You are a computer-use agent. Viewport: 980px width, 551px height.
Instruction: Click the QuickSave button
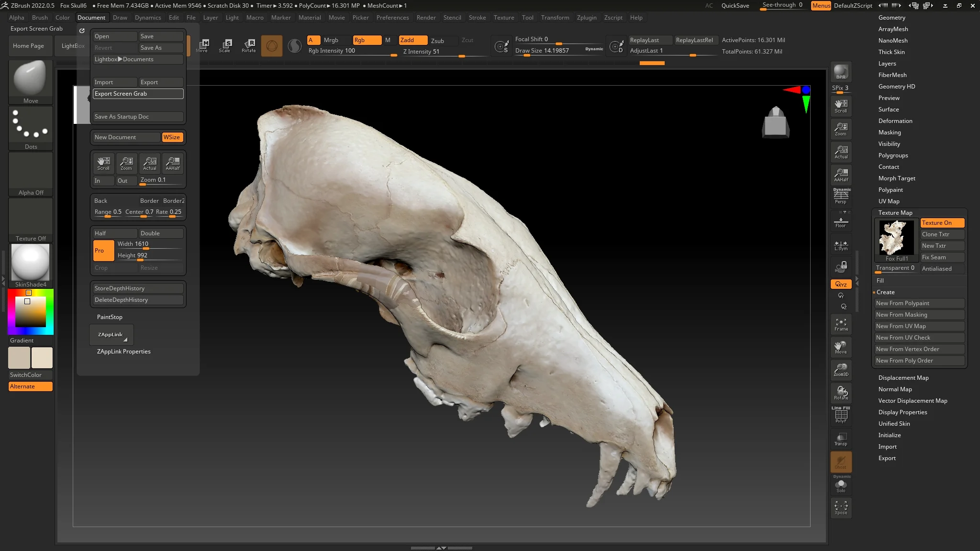point(735,6)
